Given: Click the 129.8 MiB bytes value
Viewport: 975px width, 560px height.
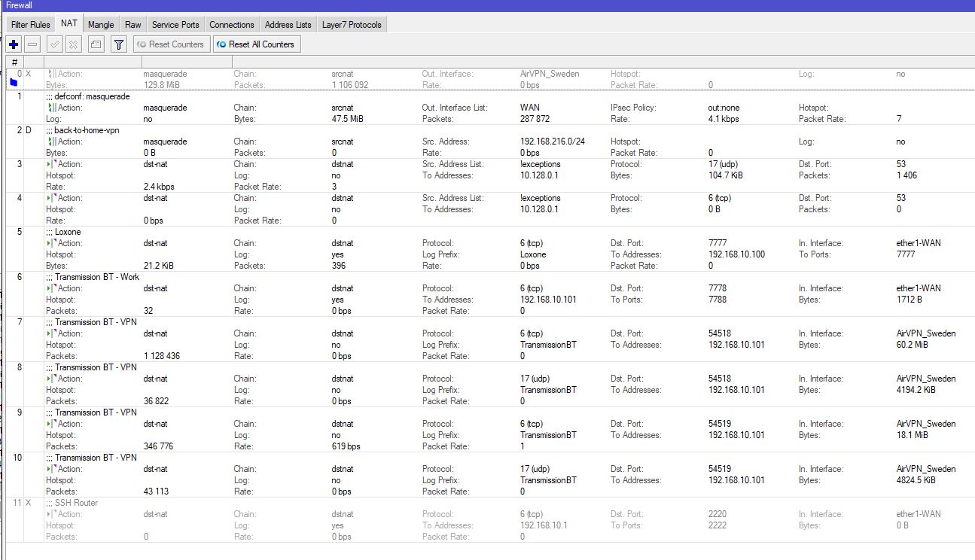Looking at the screenshot, I should tap(162, 85).
